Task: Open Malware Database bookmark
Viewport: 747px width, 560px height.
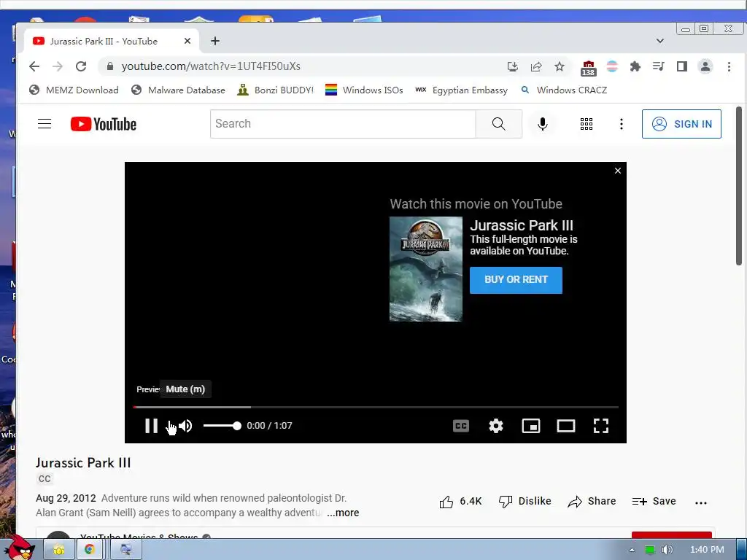Action: point(178,90)
